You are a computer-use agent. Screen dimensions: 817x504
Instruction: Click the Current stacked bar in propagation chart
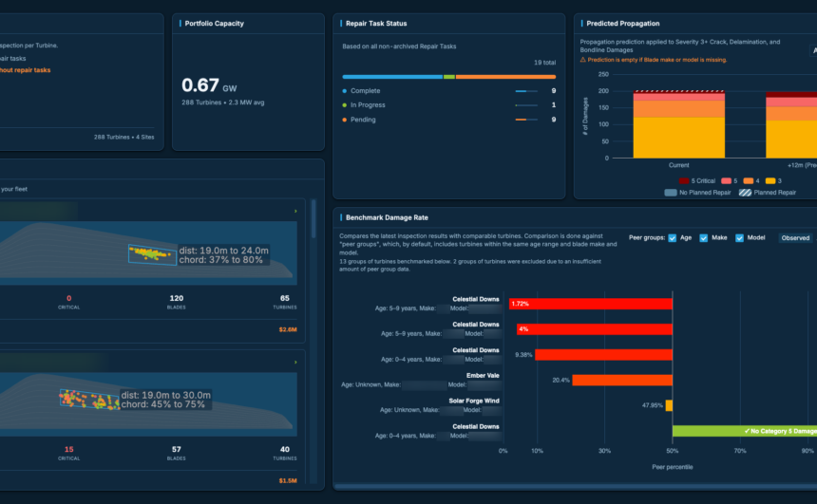(678, 124)
